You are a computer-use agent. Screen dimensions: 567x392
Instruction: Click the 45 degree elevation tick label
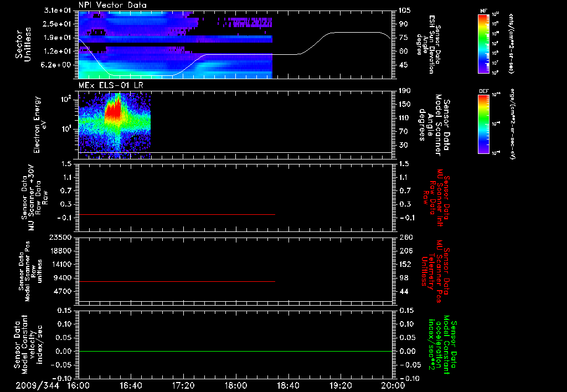(403, 65)
